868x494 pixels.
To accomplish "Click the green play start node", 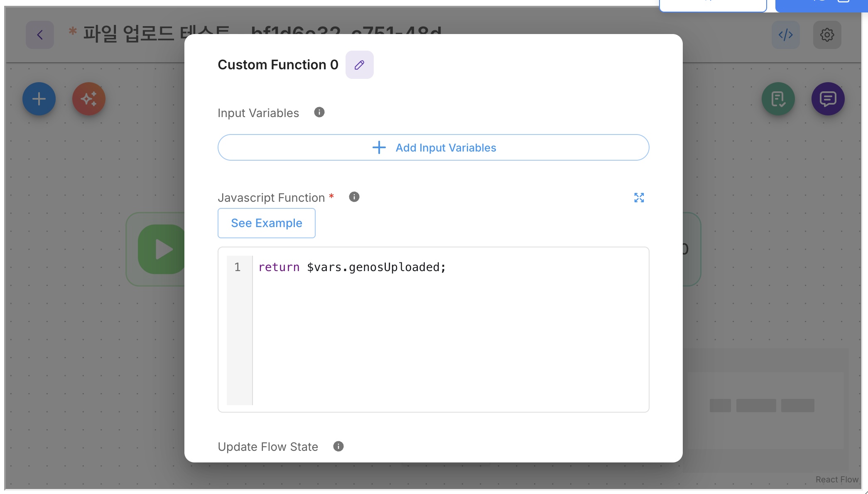I will [x=162, y=249].
